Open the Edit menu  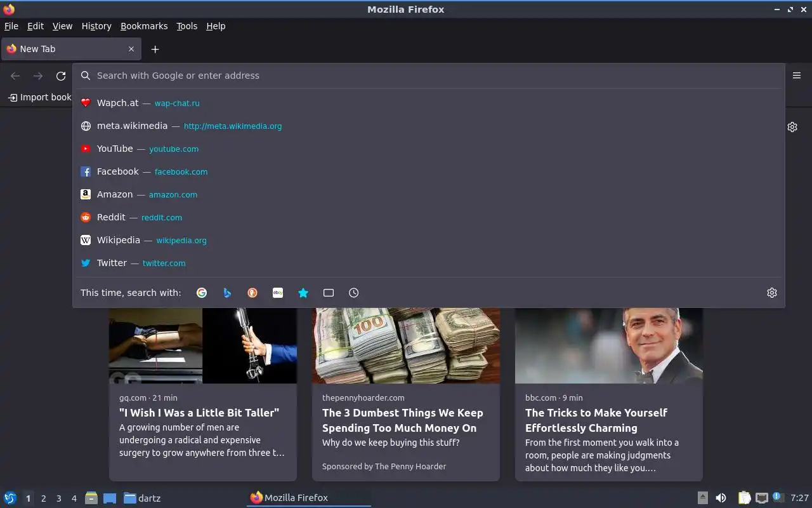coord(36,26)
